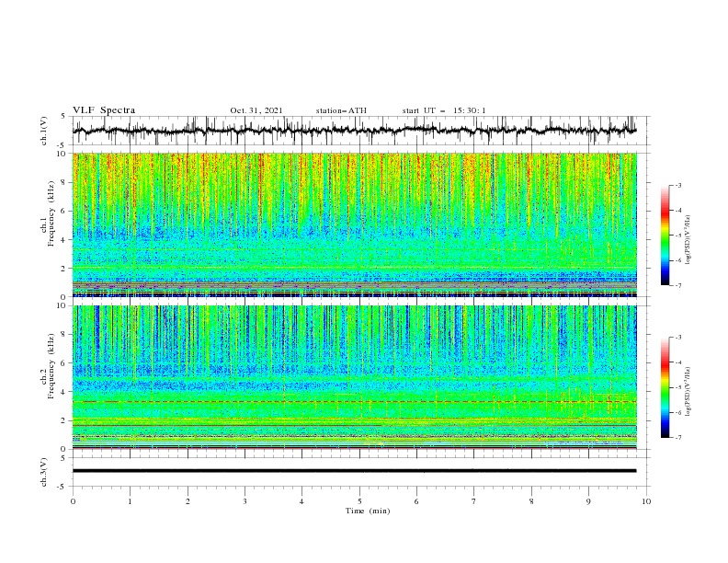Click the 'ch.3(V)' axis label
728x563 pixels.
(x=44, y=472)
